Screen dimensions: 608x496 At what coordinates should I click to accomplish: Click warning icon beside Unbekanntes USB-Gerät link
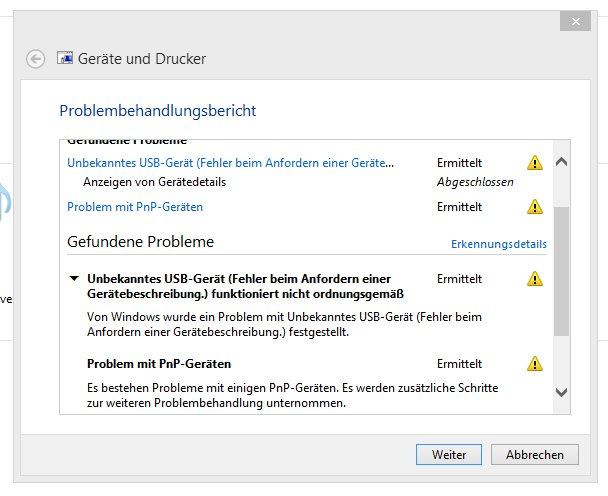[x=535, y=163]
